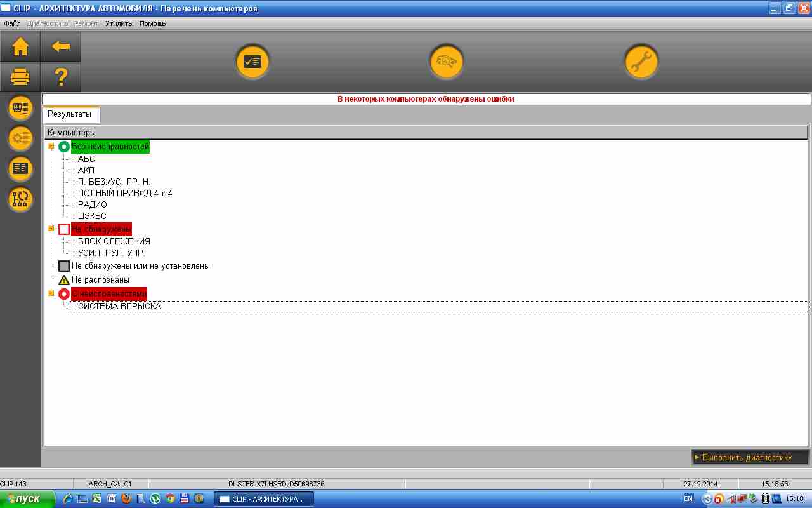The height and width of the screenshot is (508, 812).
Task: Click the Home icon button
Action: [x=20, y=46]
